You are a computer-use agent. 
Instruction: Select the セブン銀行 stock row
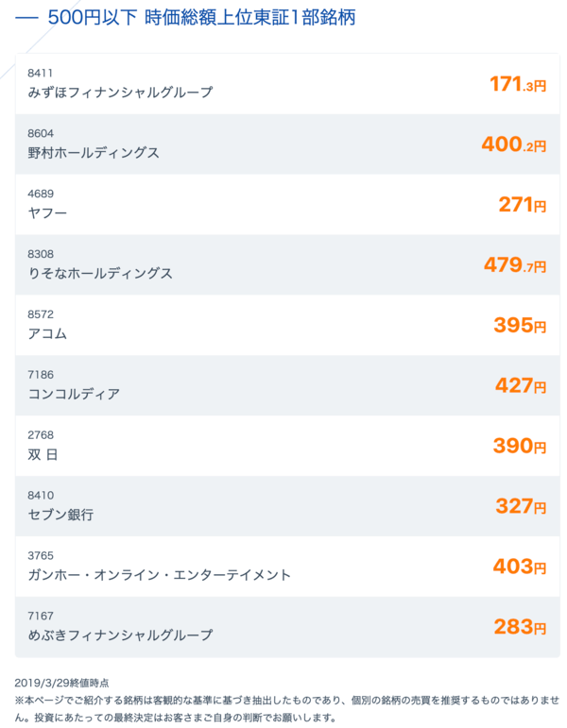click(287, 506)
